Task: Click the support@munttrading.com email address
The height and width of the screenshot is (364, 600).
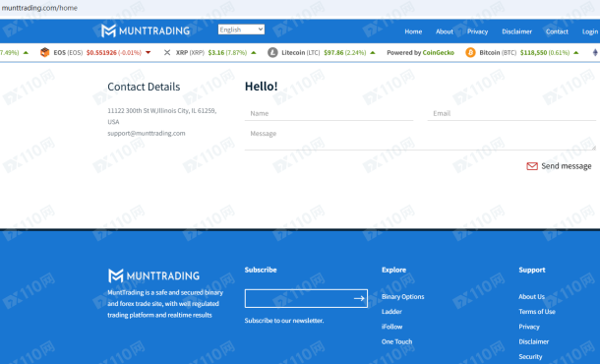Action: (x=147, y=133)
